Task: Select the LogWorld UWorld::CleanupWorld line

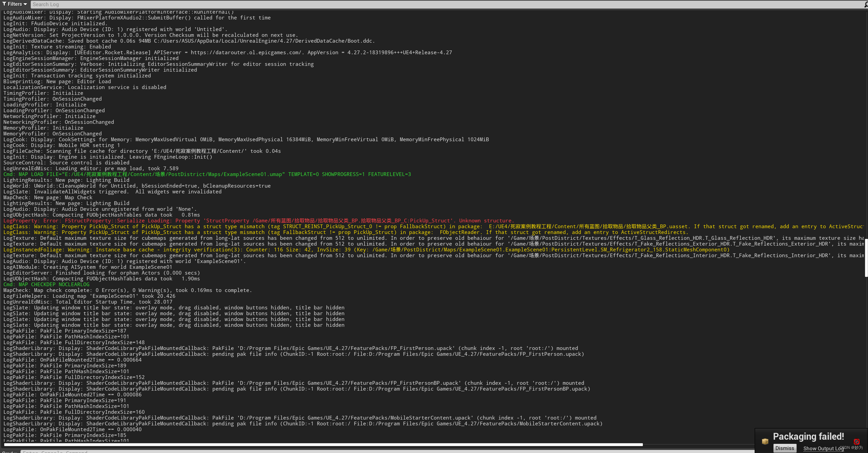Action: pos(137,186)
